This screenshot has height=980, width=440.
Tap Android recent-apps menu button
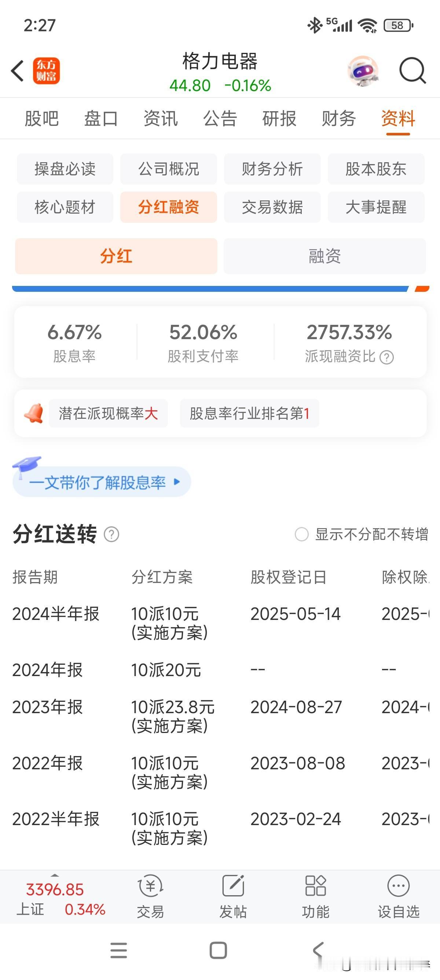(118, 950)
